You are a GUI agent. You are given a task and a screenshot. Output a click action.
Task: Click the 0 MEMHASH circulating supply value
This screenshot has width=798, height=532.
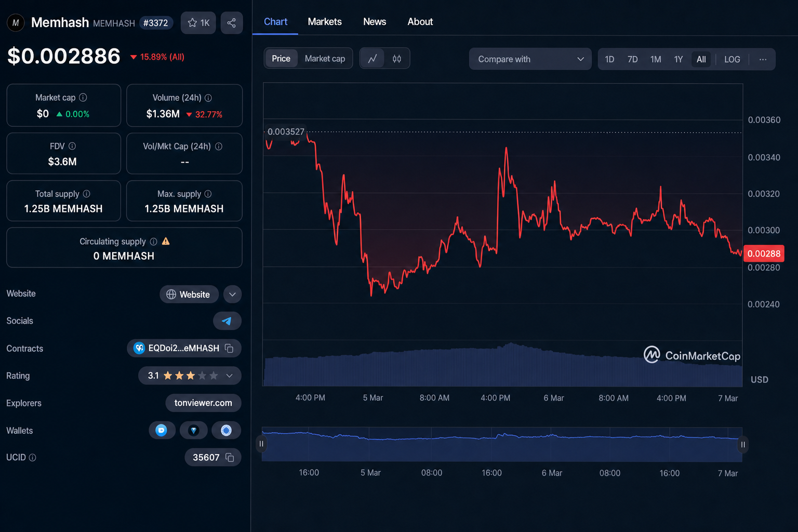124,256
